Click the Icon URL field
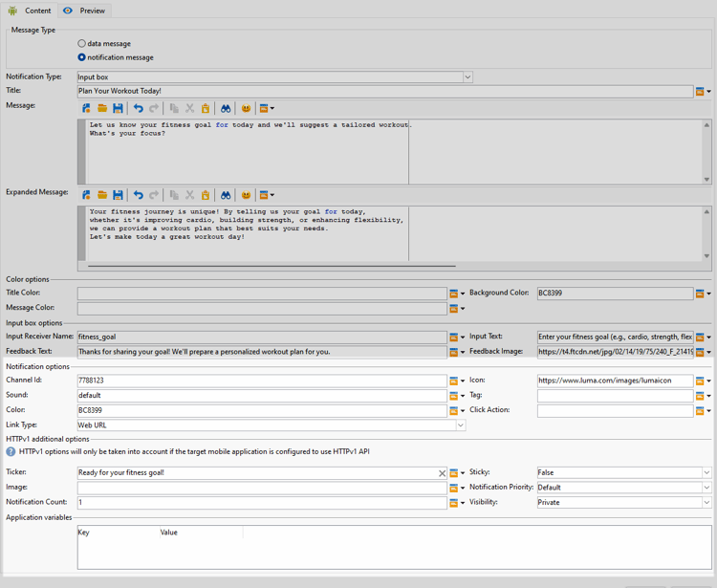The width and height of the screenshot is (717, 588). pyautogui.click(x=615, y=381)
